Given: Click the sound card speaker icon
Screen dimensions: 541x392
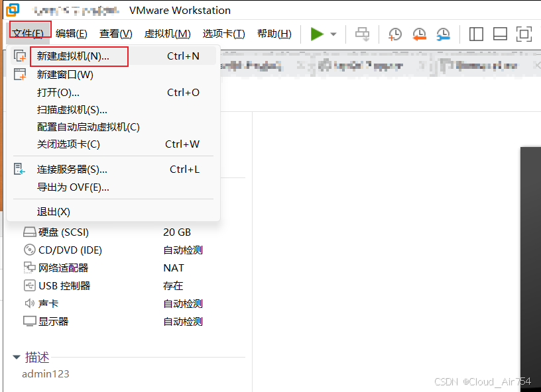Looking at the screenshot, I should 30,303.
